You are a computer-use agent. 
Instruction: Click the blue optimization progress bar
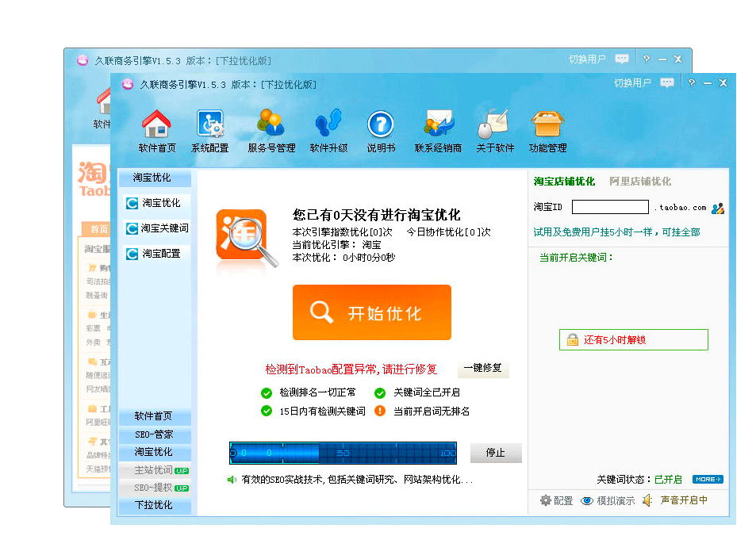tap(343, 453)
